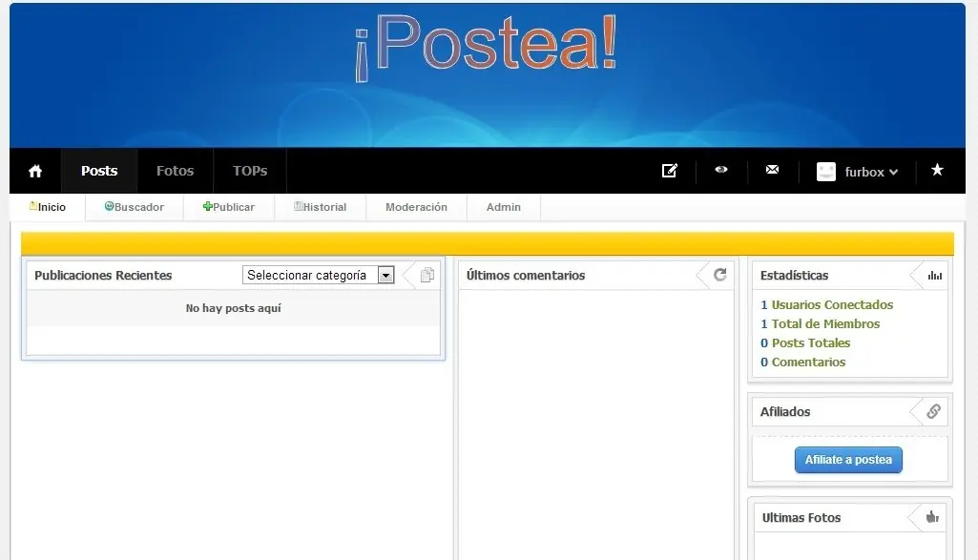Switch to the Posts section
The width and height of the screenshot is (978, 560).
99,171
